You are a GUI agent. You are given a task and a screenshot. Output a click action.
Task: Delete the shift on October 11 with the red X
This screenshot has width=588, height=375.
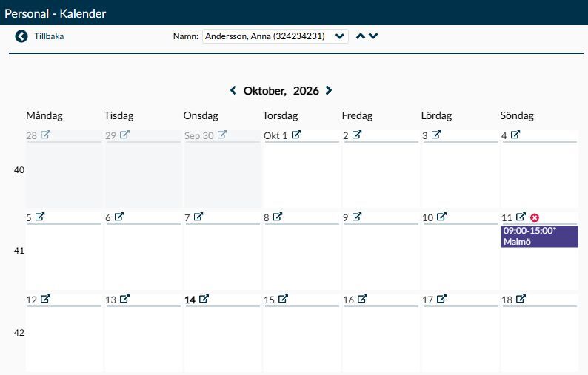click(535, 217)
